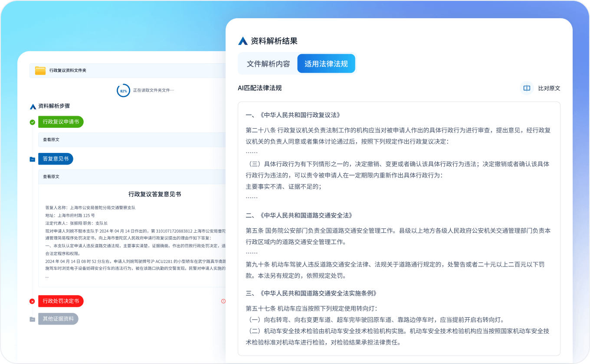Click the green check icon beside 行政复议申请书
The width and height of the screenshot is (590, 364).
[33, 122]
